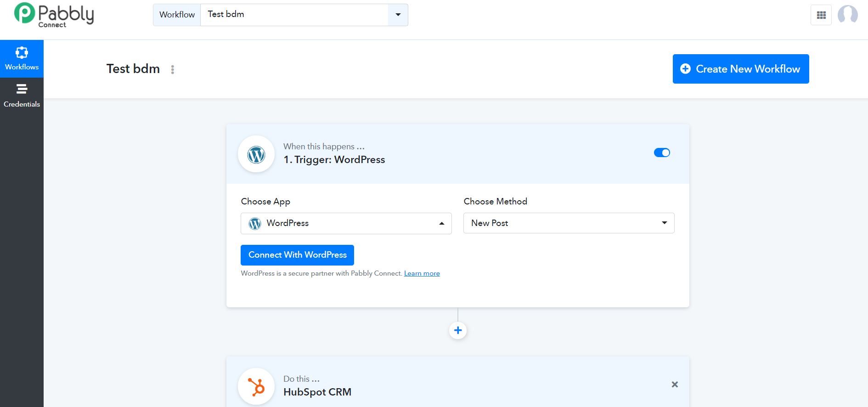Image resolution: width=868 pixels, height=407 pixels.
Task: Open the apps grid icon
Action: point(821,15)
